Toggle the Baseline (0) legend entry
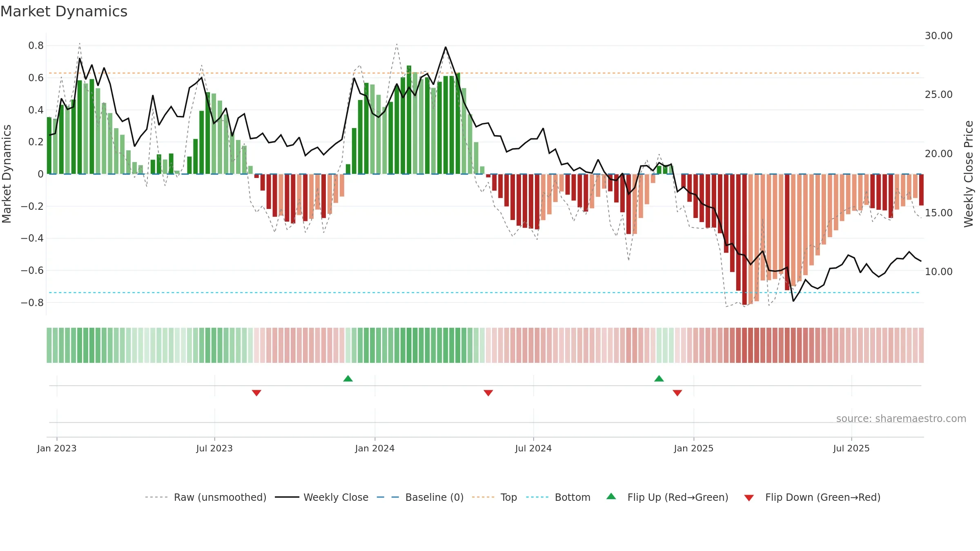Viewport: 980px width, 551px height. (420, 497)
